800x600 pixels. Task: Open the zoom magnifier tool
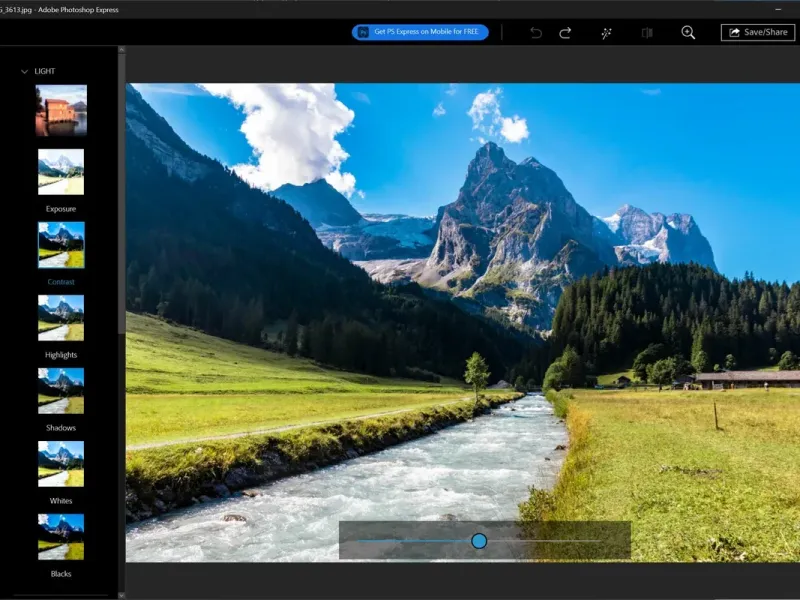[688, 33]
